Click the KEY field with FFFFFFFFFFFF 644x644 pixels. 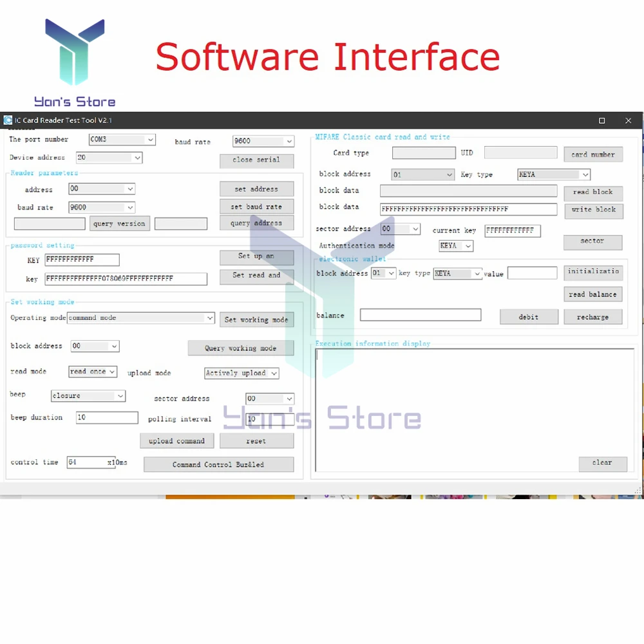[82, 260]
